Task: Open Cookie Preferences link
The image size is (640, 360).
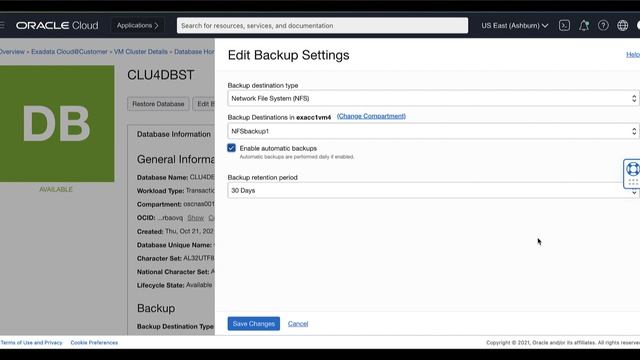Action: coord(94,342)
